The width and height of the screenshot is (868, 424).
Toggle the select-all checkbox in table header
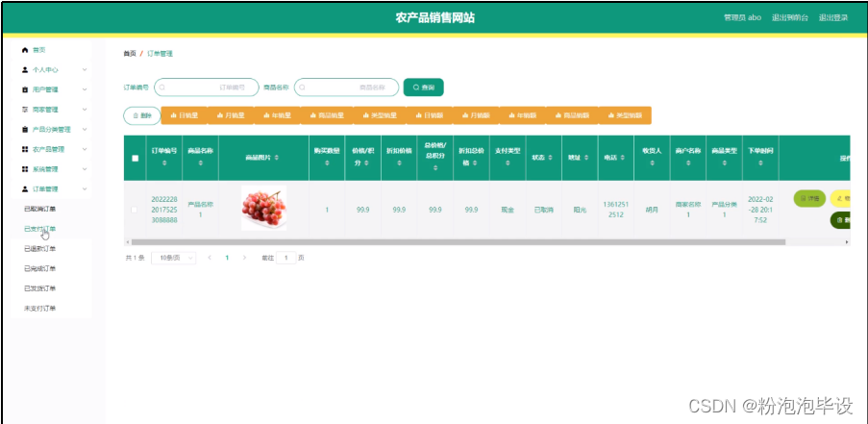135,158
